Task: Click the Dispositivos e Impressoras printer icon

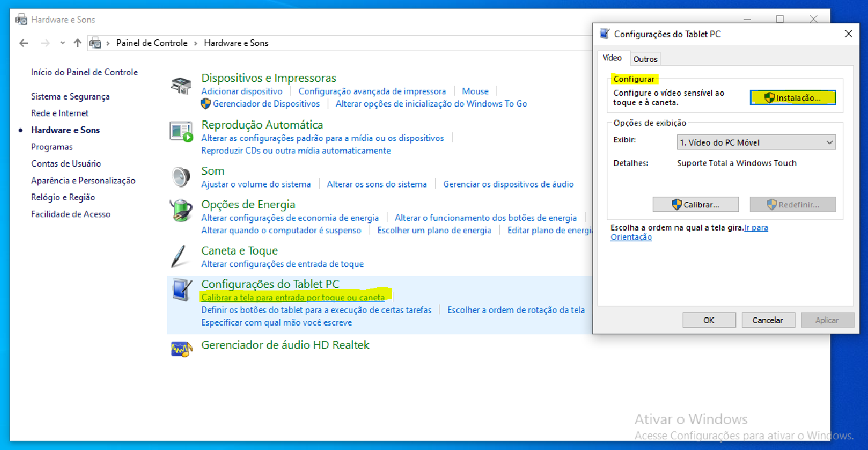Action: [x=181, y=86]
